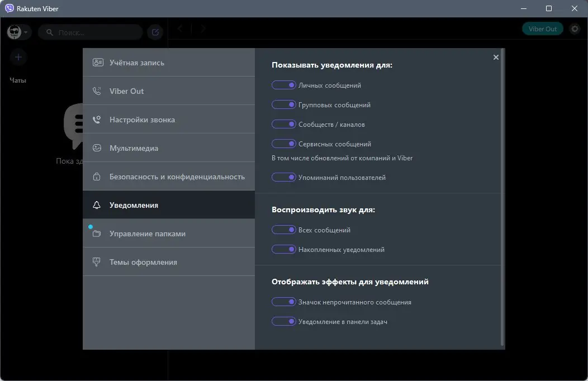Click the Multimedia (Мультимедиа) icon
Viewport: 588px width, 381px height.
click(x=97, y=148)
